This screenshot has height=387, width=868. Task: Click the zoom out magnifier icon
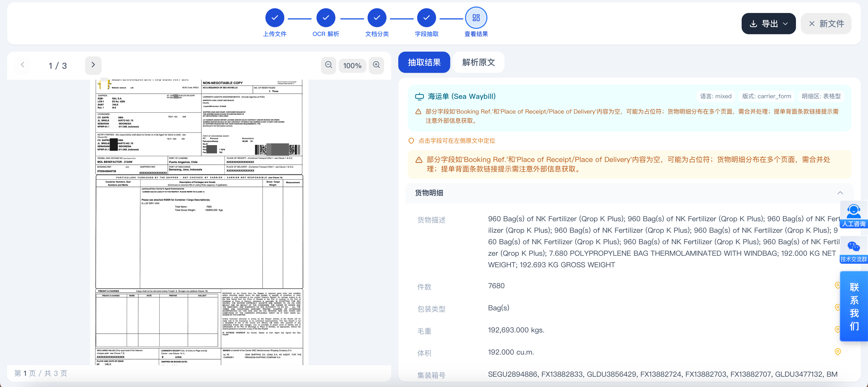click(329, 65)
